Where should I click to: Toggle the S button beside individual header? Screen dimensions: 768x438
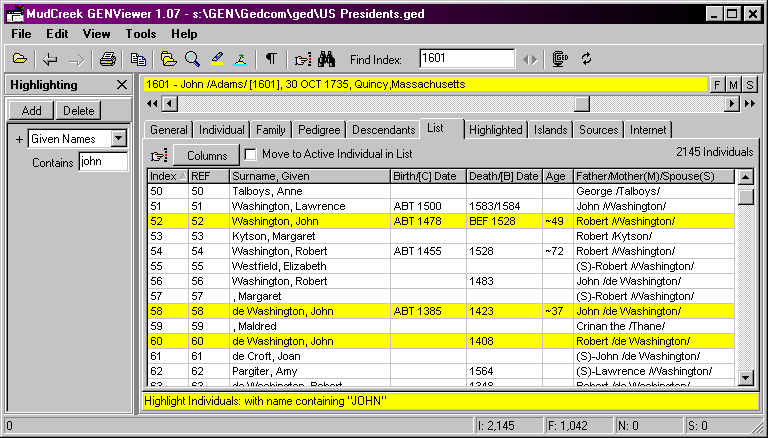[x=750, y=85]
